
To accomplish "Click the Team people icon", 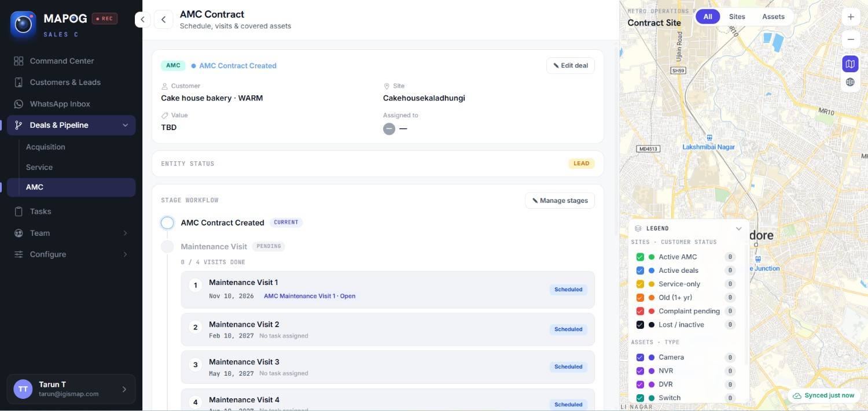I will click(19, 233).
